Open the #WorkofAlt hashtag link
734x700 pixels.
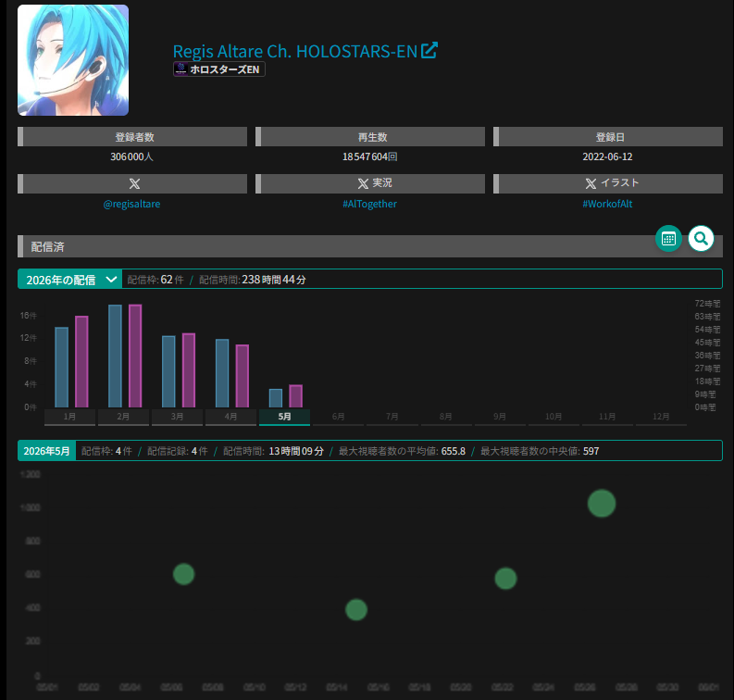pyautogui.click(x=607, y=204)
